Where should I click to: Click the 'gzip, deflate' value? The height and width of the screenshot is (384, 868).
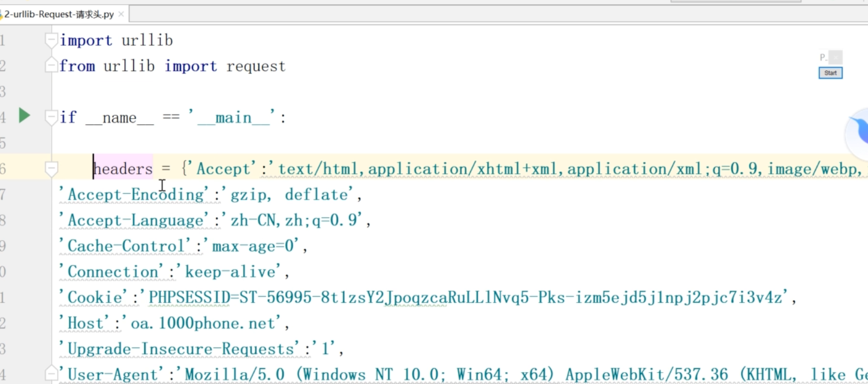pyautogui.click(x=289, y=195)
